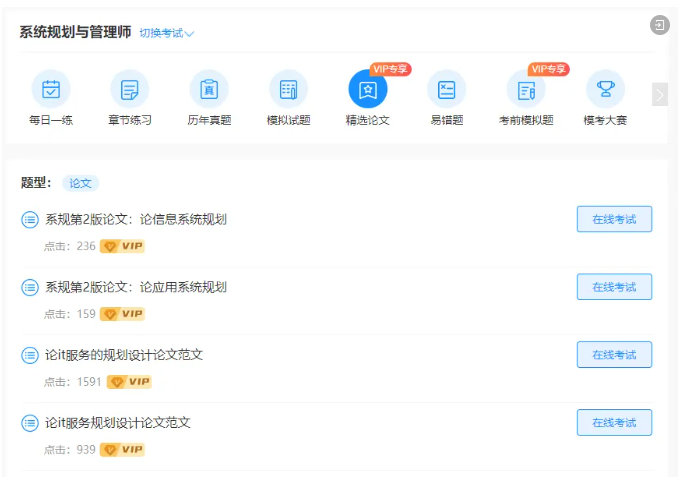Open the 系规第2版论文：论应用系统规划 title

(x=136, y=287)
